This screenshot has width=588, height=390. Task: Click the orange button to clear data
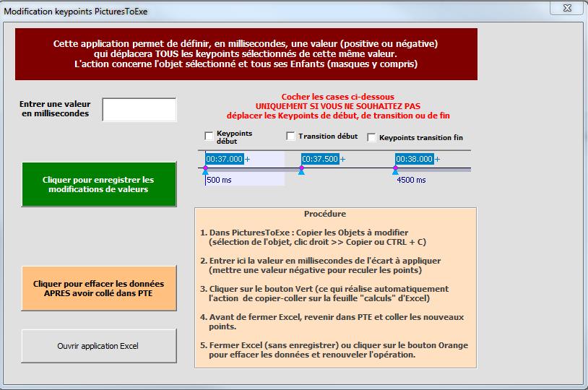coord(99,288)
